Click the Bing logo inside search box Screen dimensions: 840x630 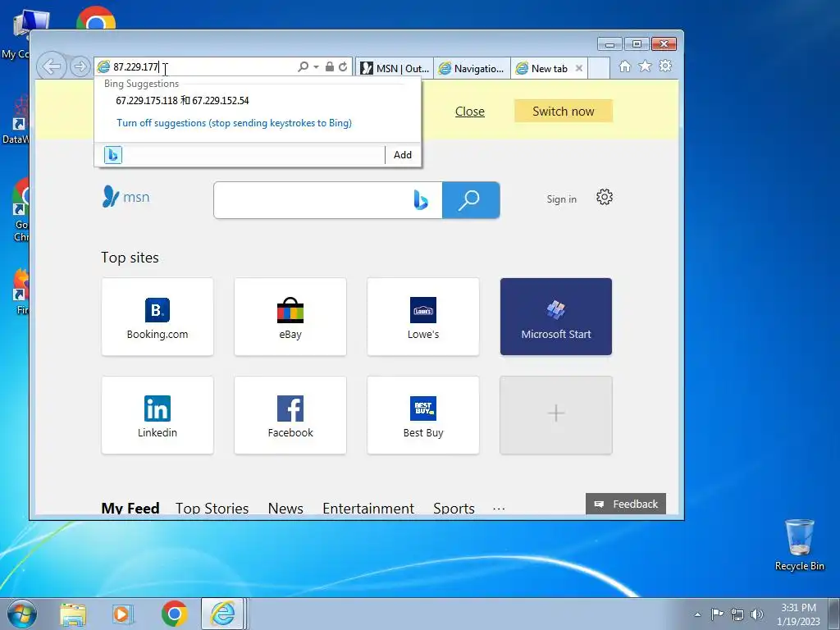pyautogui.click(x=421, y=200)
